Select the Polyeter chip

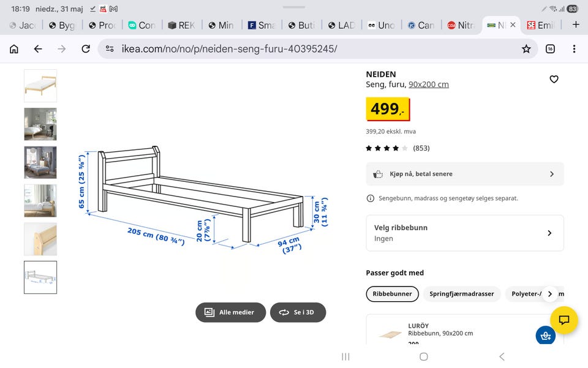click(x=527, y=294)
